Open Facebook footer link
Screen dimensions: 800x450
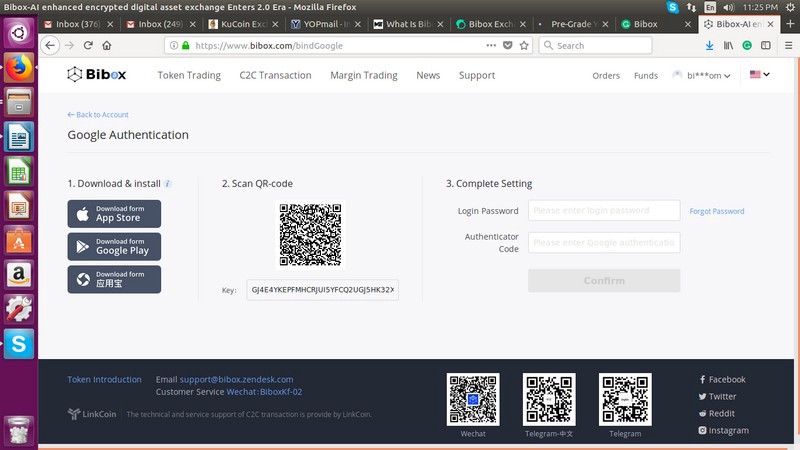click(x=722, y=379)
